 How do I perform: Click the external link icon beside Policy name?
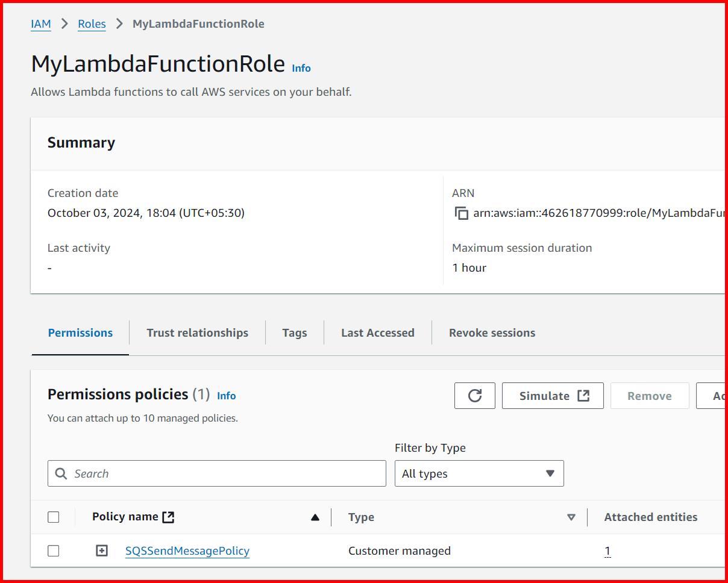point(168,517)
